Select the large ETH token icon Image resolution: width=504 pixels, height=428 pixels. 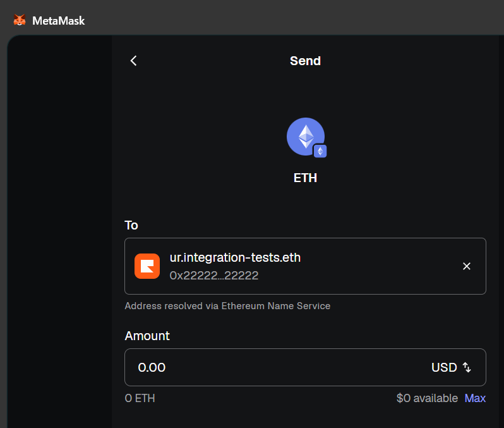[305, 137]
